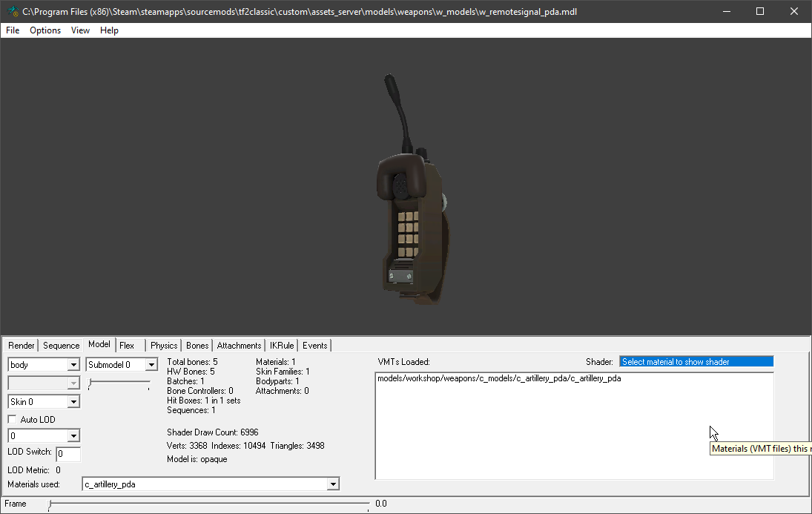Click the 'HW Bones: 5' text
This screenshot has width=812, height=514.
point(191,372)
